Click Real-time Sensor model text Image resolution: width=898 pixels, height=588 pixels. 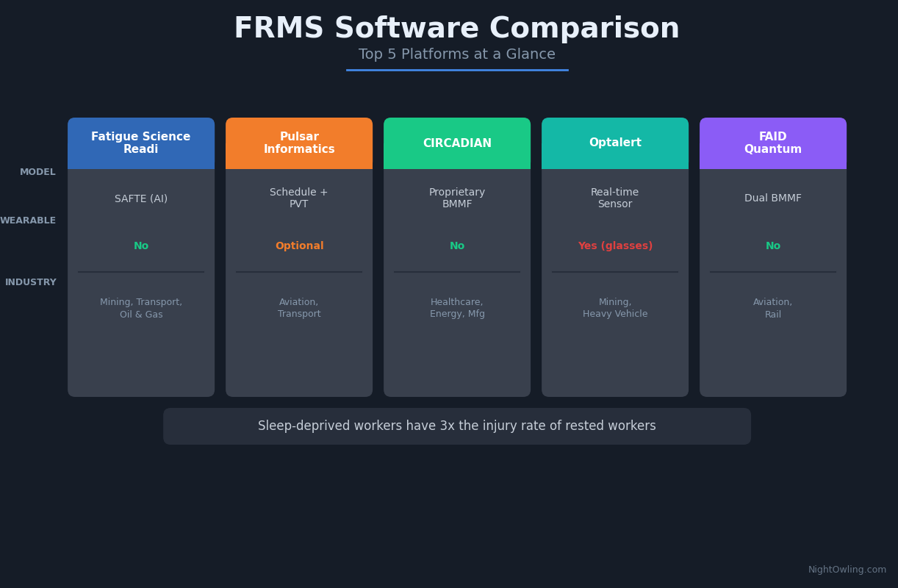615,198
